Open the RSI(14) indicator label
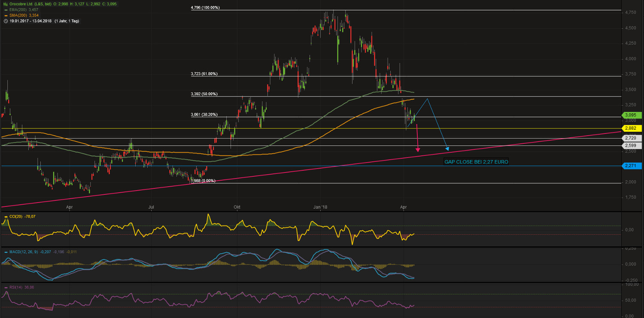 point(15,288)
